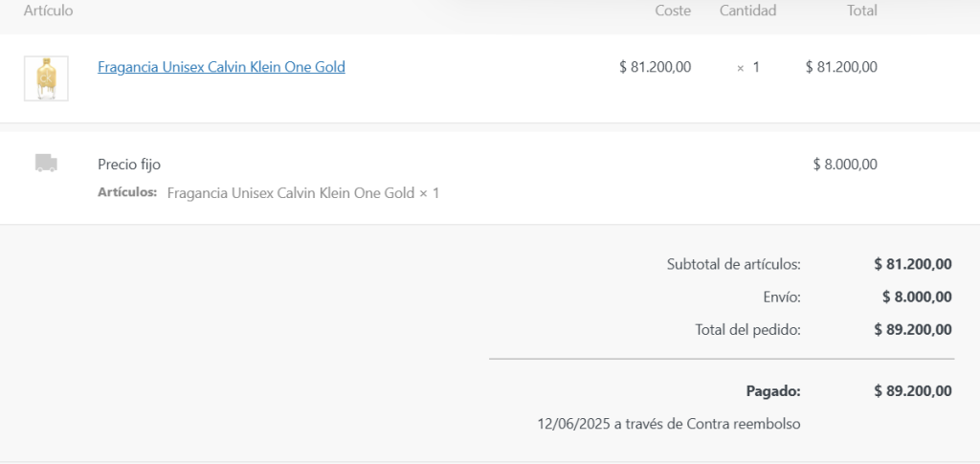Click the Pagado label
The height and width of the screenshot is (464, 980).
(773, 390)
